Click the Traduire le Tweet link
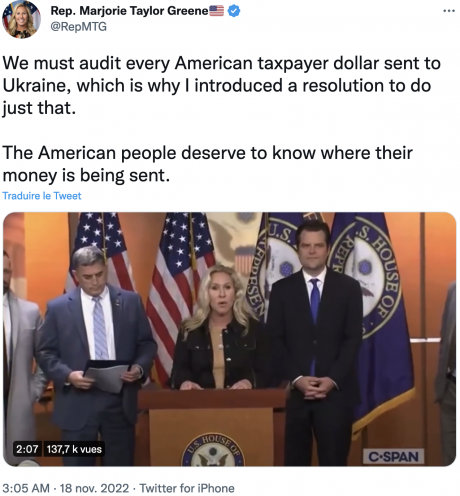Image resolution: width=460 pixels, height=496 pixels. (42, 196)
